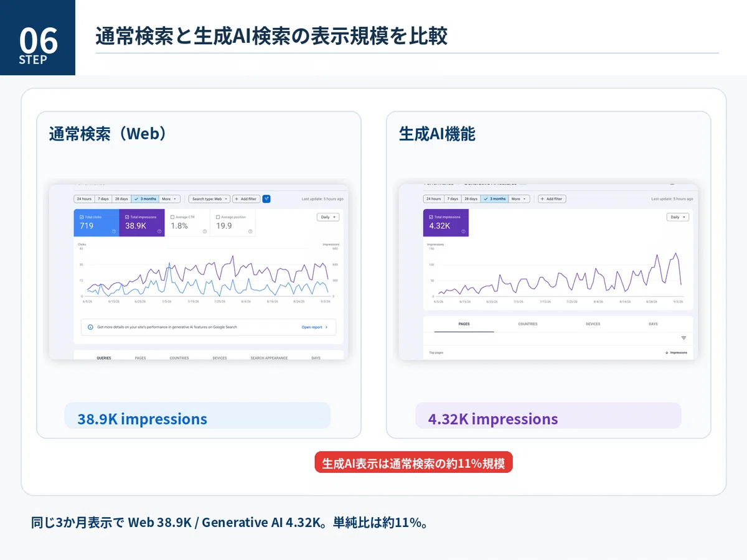This screenshot has height=560, width=747.
Task: Toggle Total impressions checkbox showing 38.9K
Action: point(127,217)
